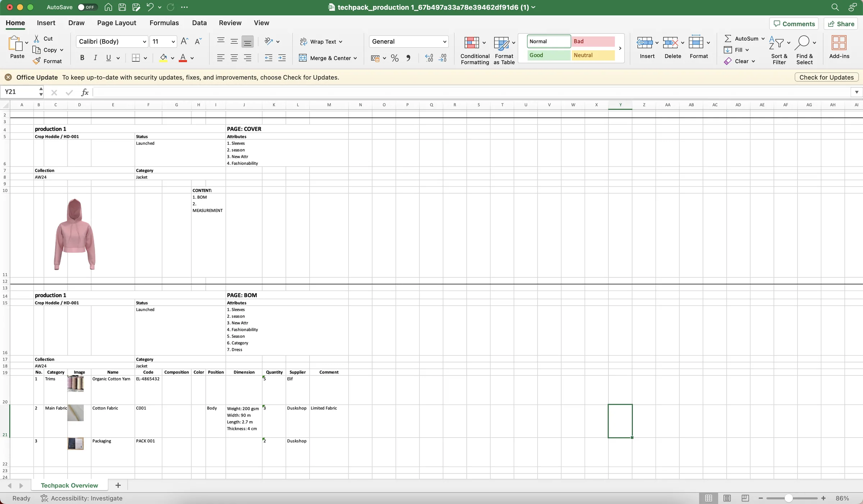The height and width of the screenshot is (504, 863).
Task: Select the Techpack Overview sheet tab
Action: pyautogui.click(x=69, y=485)
